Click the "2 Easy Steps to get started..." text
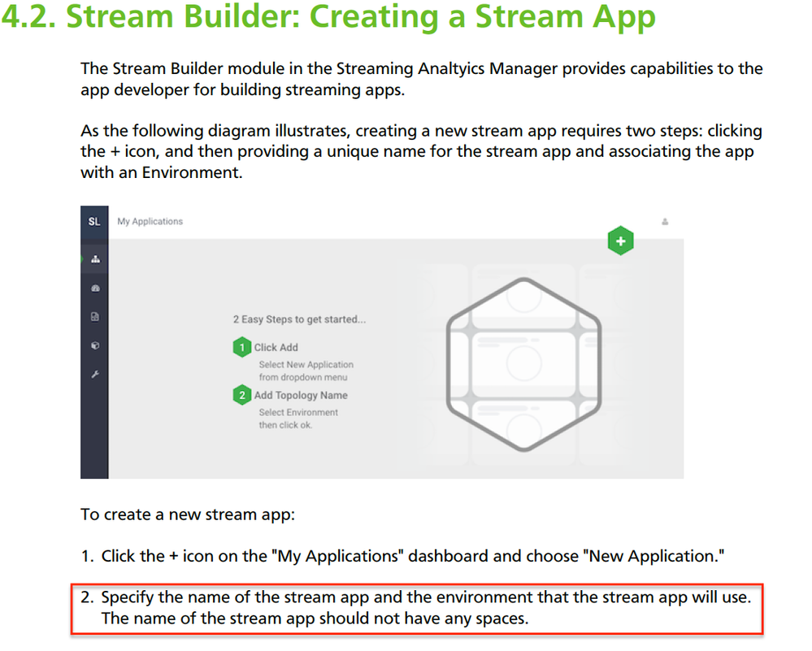The width and height of the screenshot is (812, 651). (x=299, y=319)
